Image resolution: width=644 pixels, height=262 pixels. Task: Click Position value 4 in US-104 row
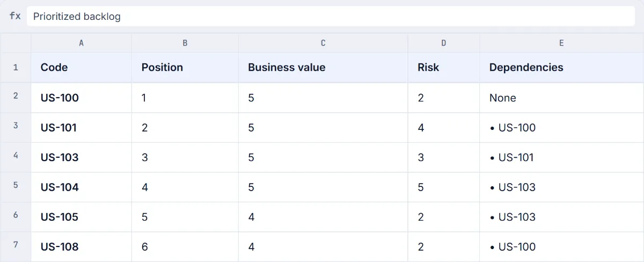click(185, 187)
